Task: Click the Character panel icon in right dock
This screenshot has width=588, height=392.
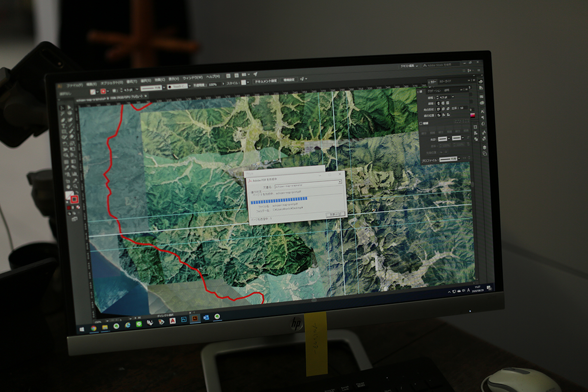Action: click(x=483, y=111)
